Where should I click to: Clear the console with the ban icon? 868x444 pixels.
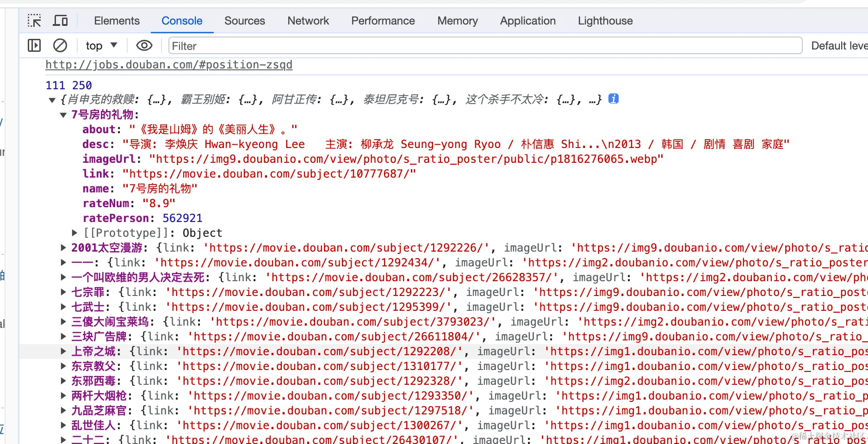pos(60,45)
